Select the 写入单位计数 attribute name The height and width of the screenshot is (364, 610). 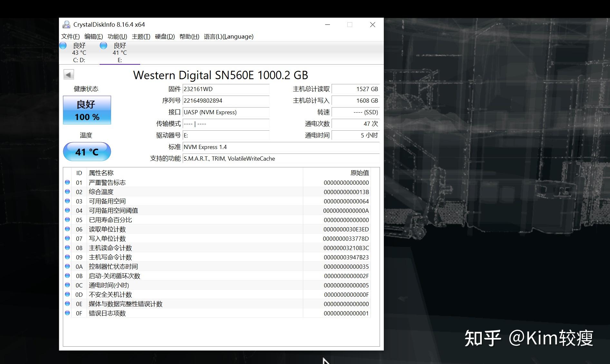click(x=107, y=238)
